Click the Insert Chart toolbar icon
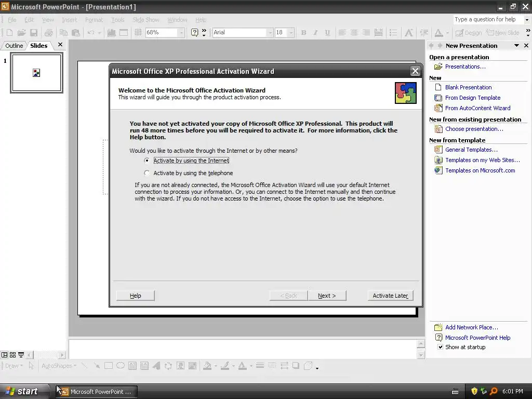The image size is (532, 399). pyautogui.click(x=111, y=33)
